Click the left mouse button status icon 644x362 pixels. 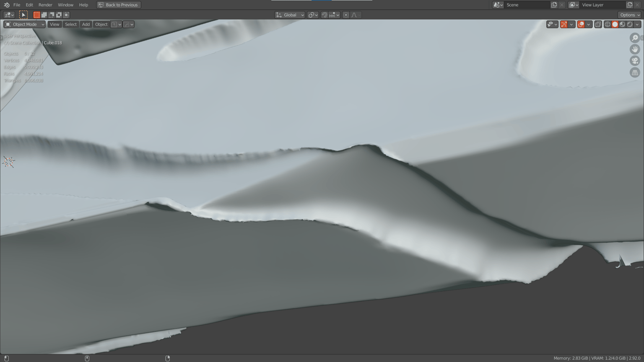[x=6, y=358]
